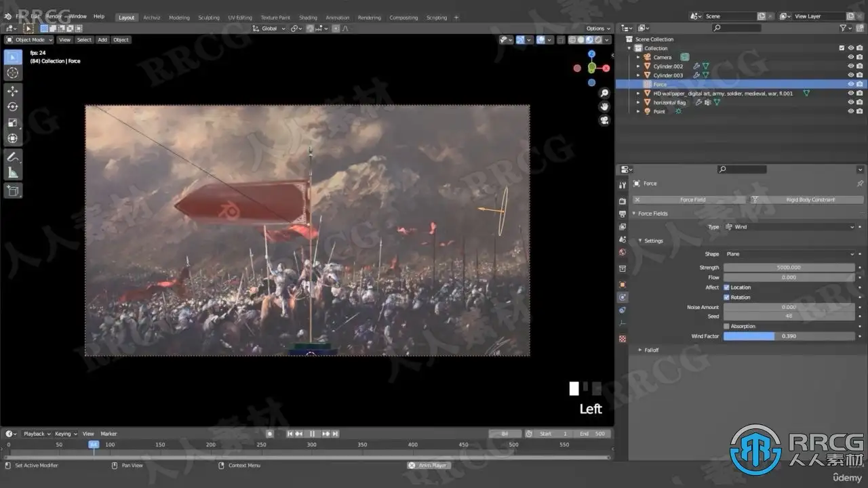Hide Cylinder.003 in the viewport
The width and height of the screenshot is (868, 488).
click(x=850, y=75)
